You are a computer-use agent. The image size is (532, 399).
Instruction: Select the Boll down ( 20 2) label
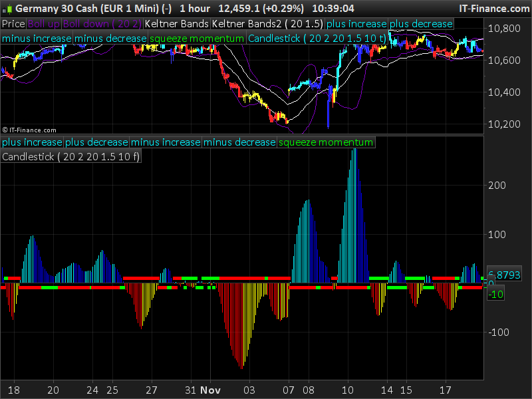coord(102,24)
